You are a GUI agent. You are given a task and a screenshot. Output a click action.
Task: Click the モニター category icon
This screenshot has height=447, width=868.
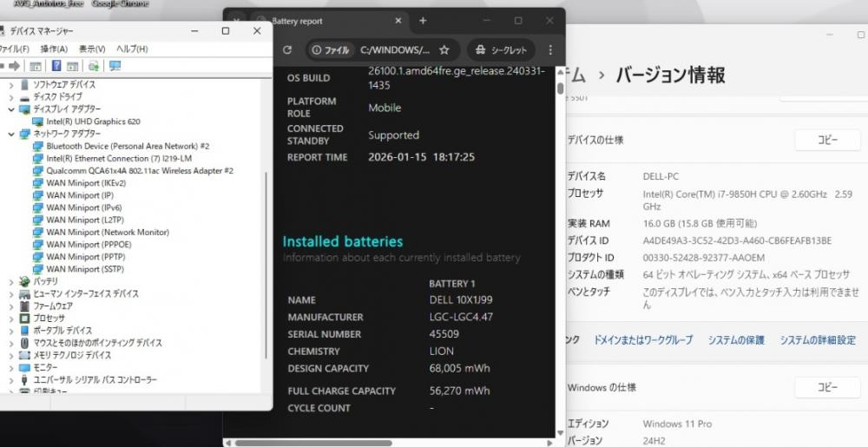[x=24, y=367]
